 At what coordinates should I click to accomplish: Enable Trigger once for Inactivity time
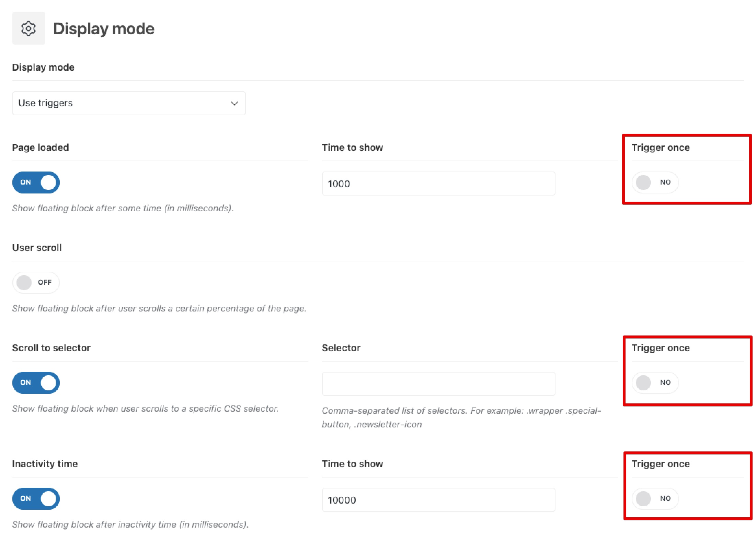click(x=655, y=499)
